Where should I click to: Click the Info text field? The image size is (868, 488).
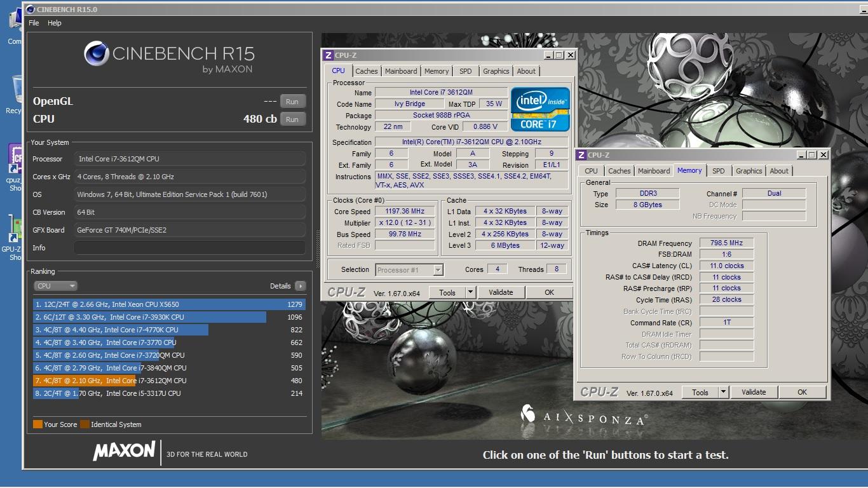pyautogui.click(x=190, y=248)
